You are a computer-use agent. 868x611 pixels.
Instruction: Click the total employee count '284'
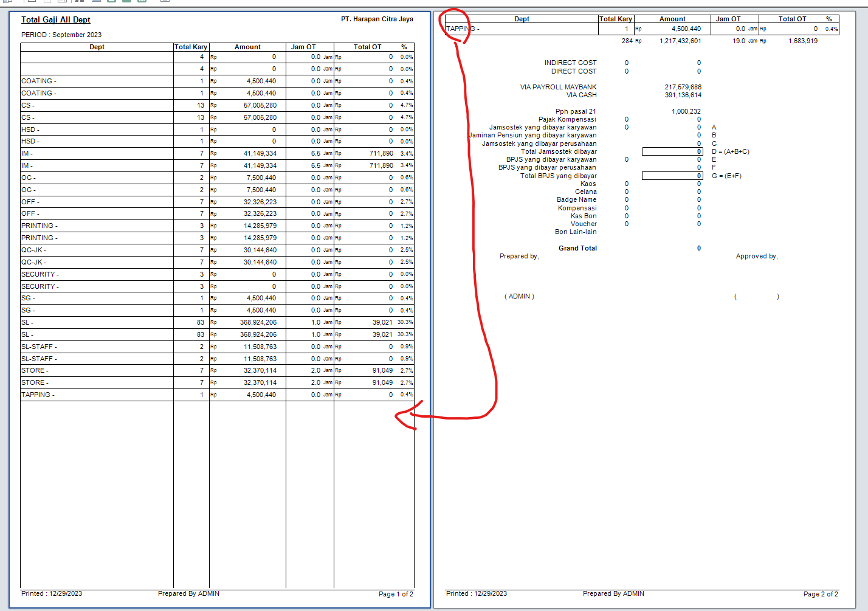pyautogui.click(x=627, y=41)
